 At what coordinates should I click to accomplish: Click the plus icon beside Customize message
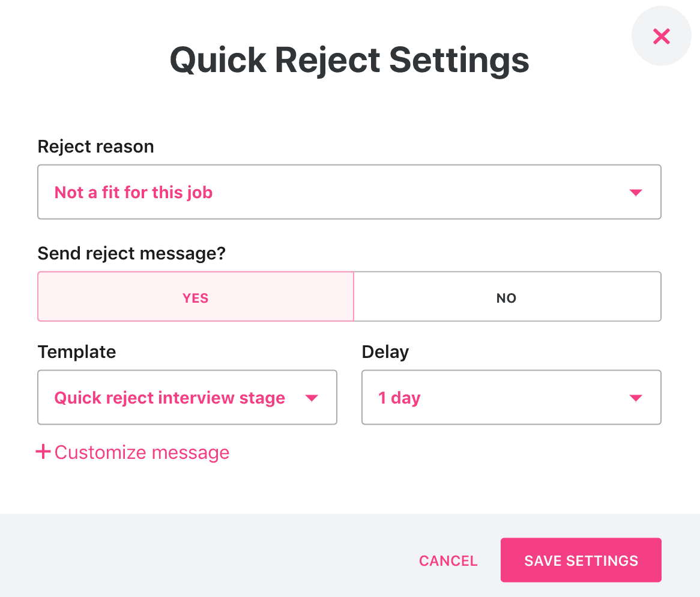[43, 452]
